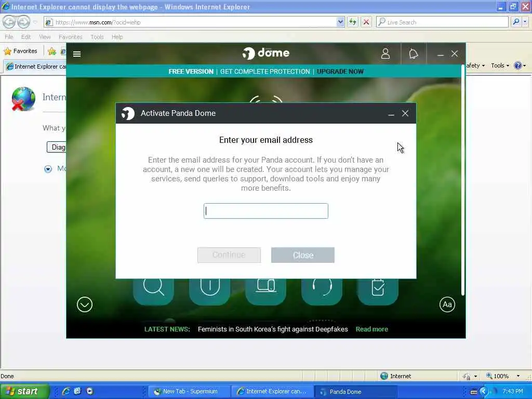Open the View menu
The height and width of the screenshot is (399, 532).
[45, 37]
